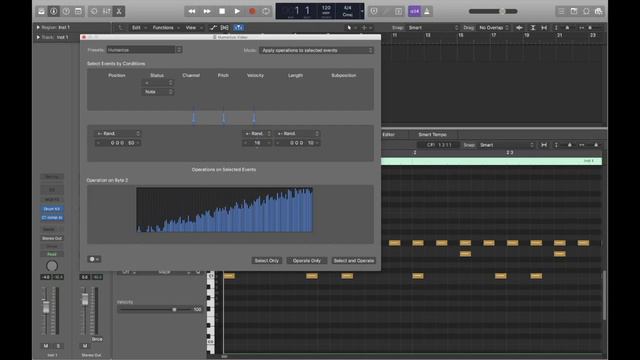The image size is (640, 360).
Task: Open the tracks area Functions menu
Action: 165,28
